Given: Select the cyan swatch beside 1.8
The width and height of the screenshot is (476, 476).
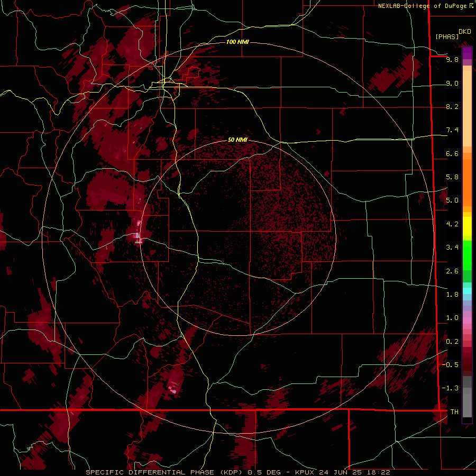Looking at the screenshot, I should (467, 291).
